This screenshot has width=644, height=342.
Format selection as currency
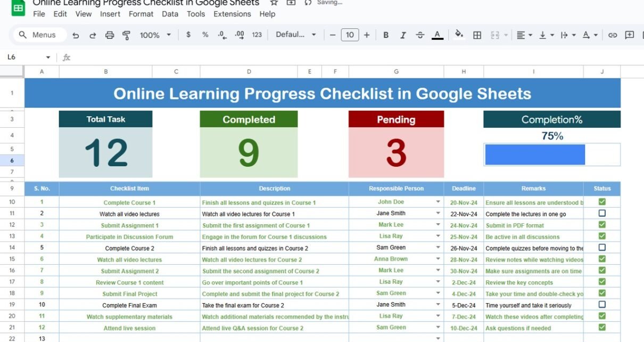[x=188, y=35]
